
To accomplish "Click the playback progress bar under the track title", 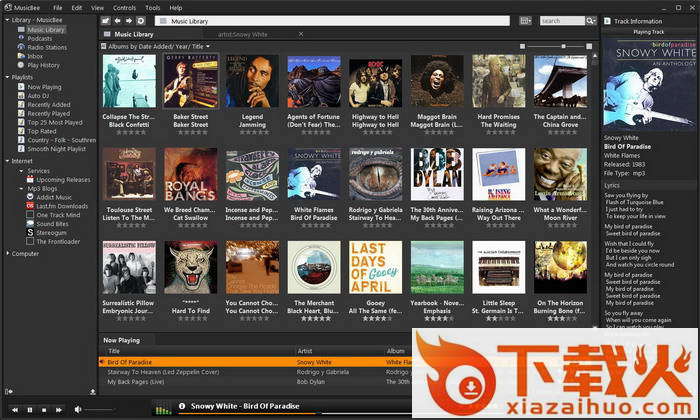I will 295,414.
